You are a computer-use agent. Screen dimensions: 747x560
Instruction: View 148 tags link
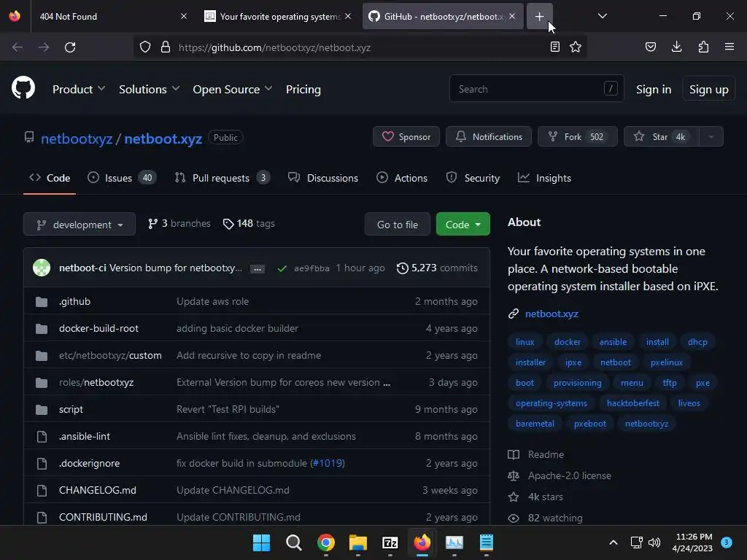tap(249, 223)
